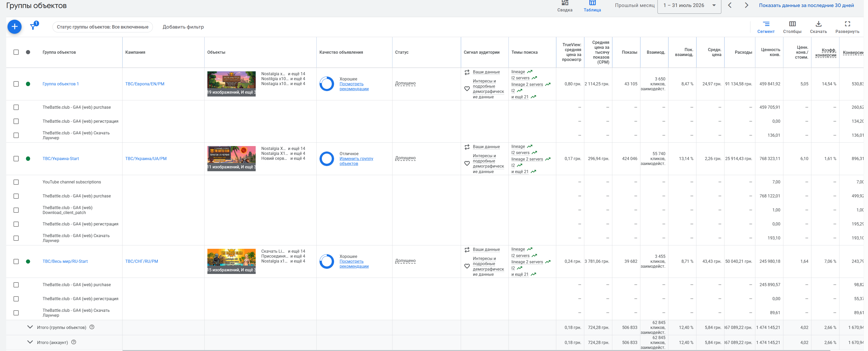Click Добавить фильтр
The height and width of the screenshot is (351, 868).
click(x=183, y=27)
